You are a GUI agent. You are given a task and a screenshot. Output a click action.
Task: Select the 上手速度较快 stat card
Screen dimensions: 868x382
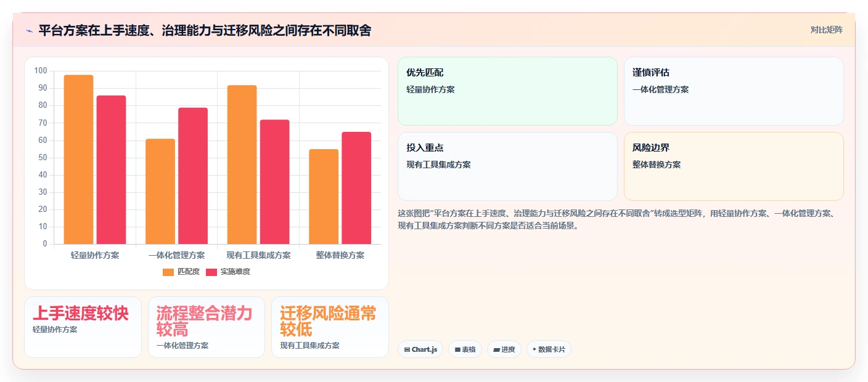tap(83, 327)
